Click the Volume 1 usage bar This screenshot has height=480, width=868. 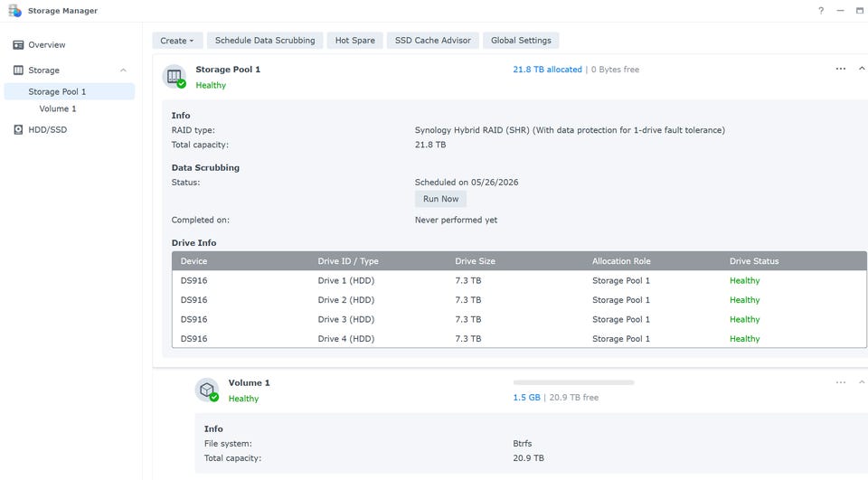click(573, 382)
